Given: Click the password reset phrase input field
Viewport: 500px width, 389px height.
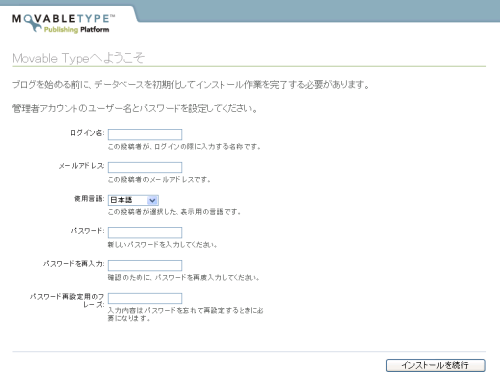Looking at the screenshot, I should tap(145, 298).
